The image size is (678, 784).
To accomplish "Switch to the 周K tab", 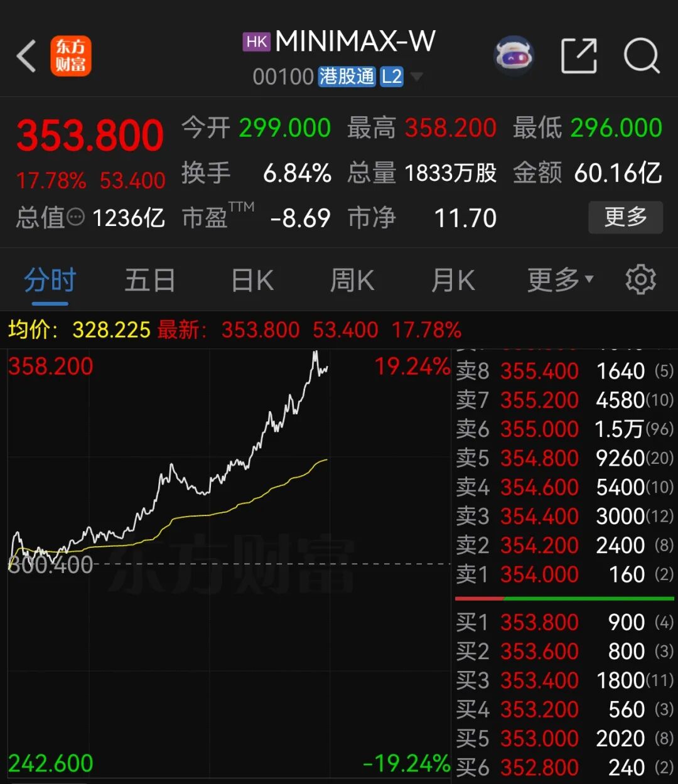I will [x=352, y=280].
